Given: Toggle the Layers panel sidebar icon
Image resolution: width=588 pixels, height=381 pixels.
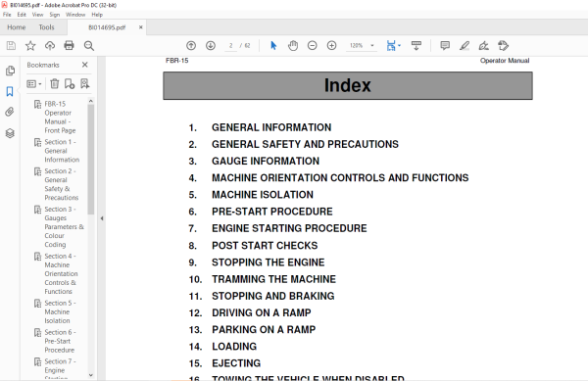Looking at the screenshot, I should click(10, 133).
